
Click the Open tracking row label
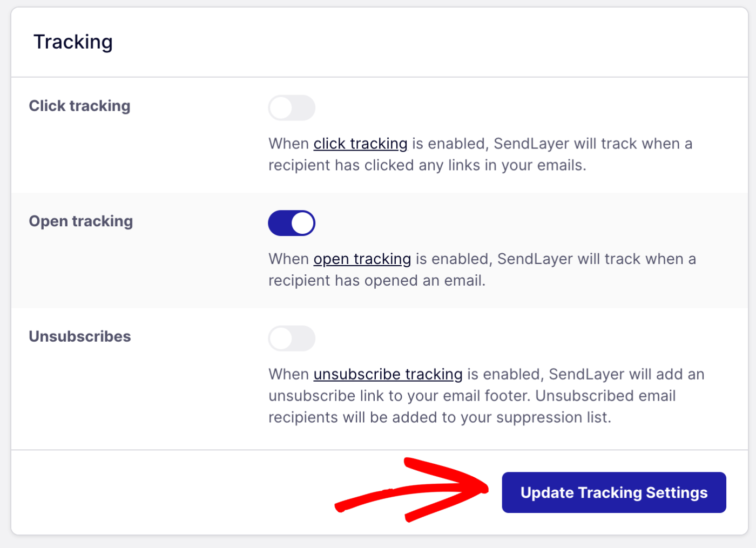click(x=80, y=221)
